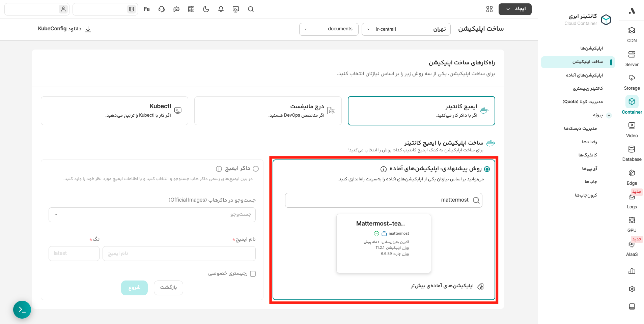This screenshot has width=644, height=324.
Task: Select the recommended ready apps radio option
Action: click(487, 169)
